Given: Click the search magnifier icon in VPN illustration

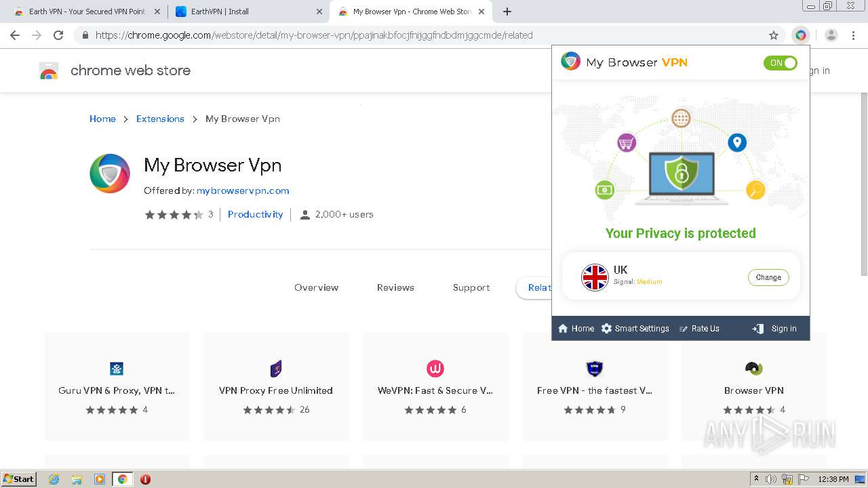Looking at the screenshot, I should click(755, 190).
